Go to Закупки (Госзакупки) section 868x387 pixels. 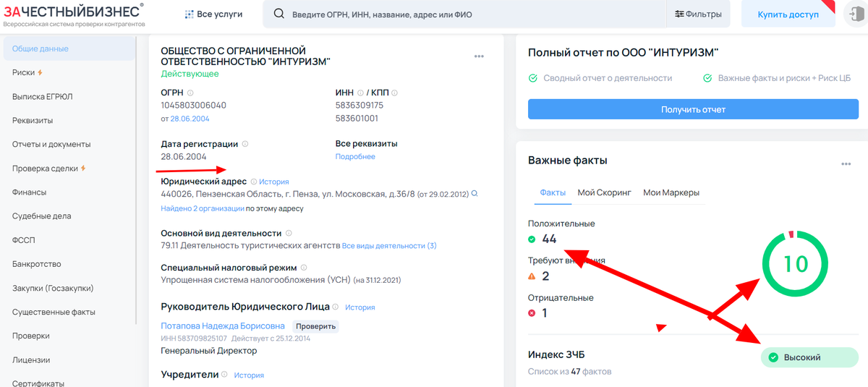click(x=53, y=288)
